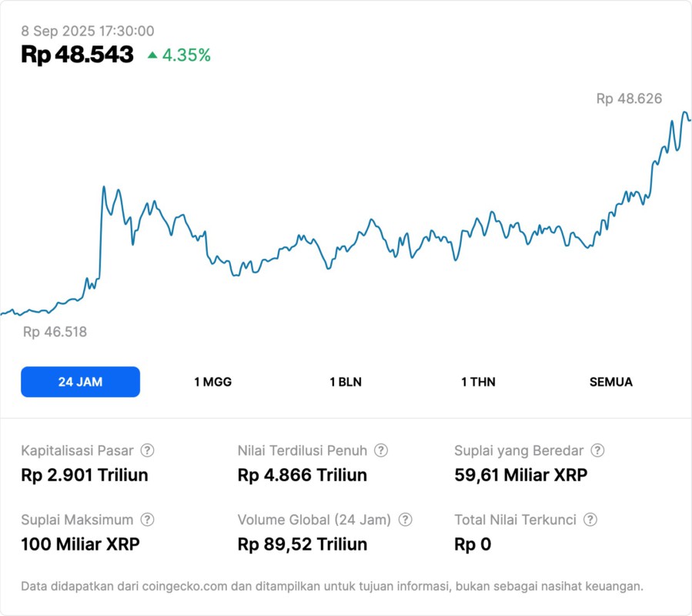Click the high price label Rp 48.626
692x616 pixels.
pos(629,99)
